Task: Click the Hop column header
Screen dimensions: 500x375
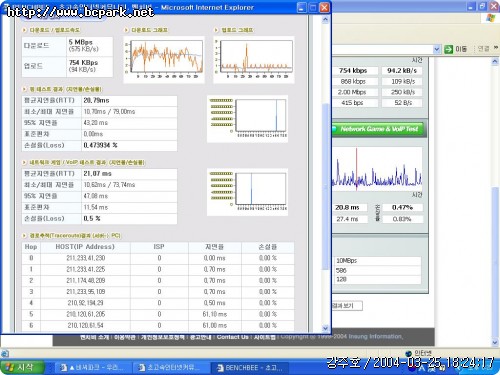Action: (x=31, y=247)
